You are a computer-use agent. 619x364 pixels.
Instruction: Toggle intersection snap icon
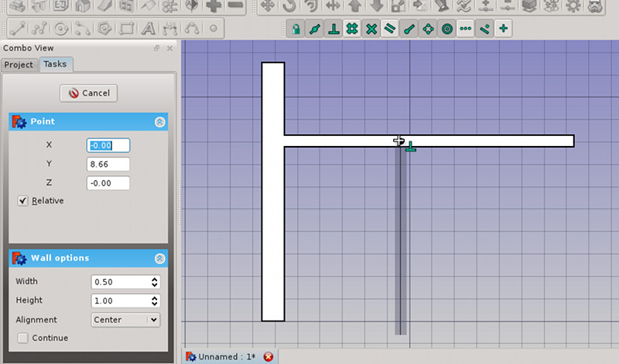point(371,29)
